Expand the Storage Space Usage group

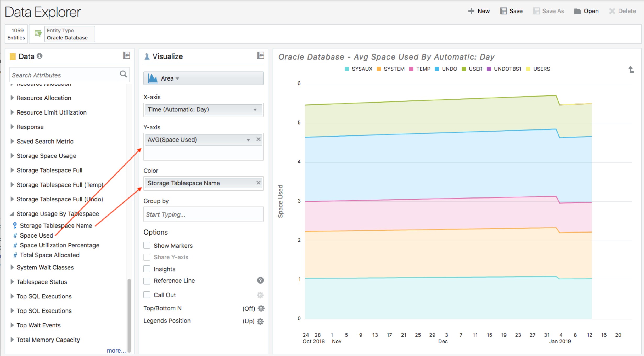(x=12, y=156)
